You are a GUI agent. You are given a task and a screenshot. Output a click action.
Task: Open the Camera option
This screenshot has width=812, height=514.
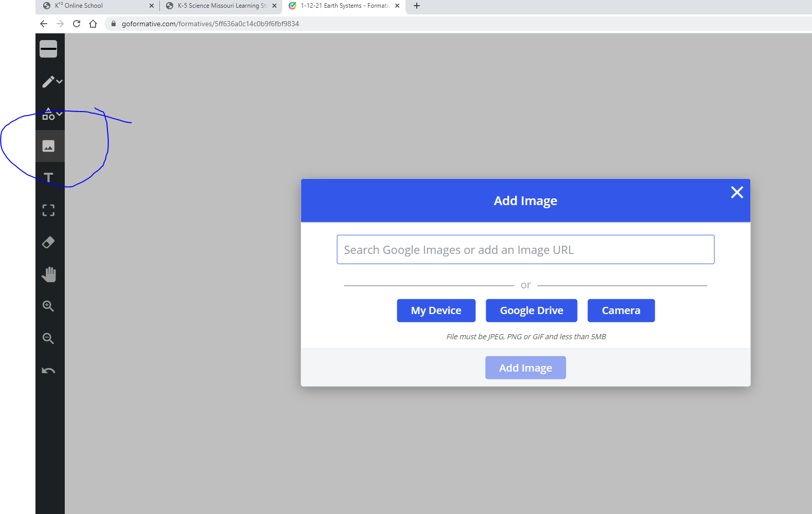coord(621,310)
